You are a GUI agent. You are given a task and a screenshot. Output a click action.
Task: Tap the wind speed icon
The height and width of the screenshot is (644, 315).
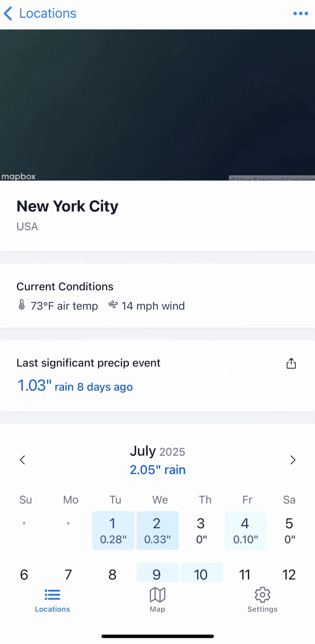[x=113, y=305]
